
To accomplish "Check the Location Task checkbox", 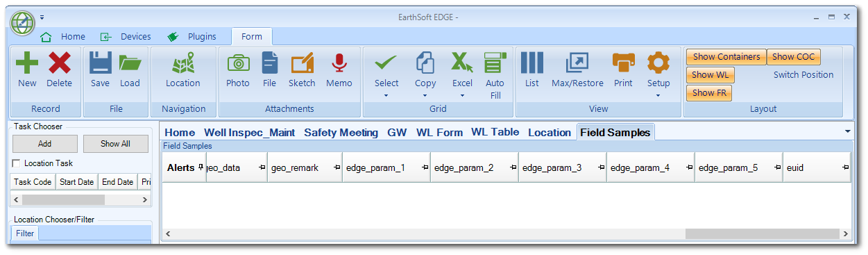I will click(x=16, y=163).
